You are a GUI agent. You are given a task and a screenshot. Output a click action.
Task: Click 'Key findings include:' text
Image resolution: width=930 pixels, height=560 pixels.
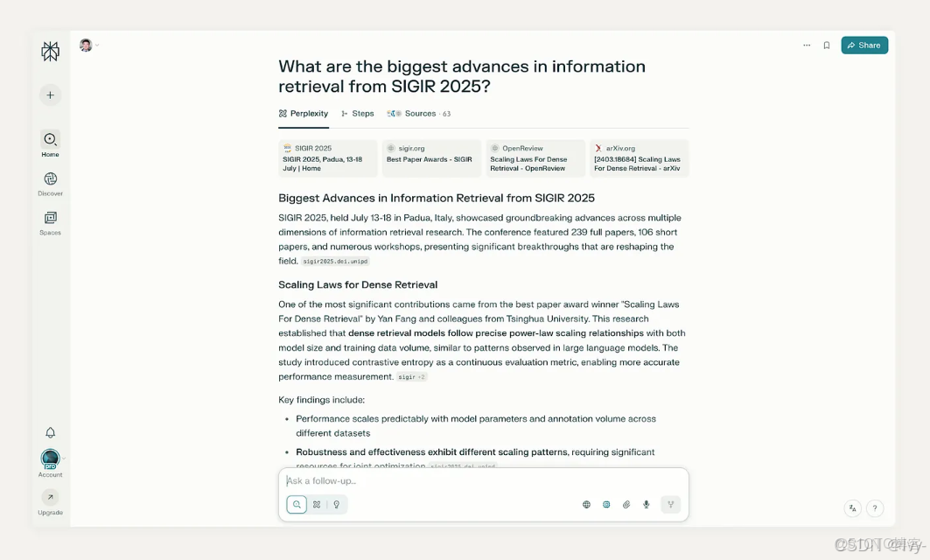[321, 400]
